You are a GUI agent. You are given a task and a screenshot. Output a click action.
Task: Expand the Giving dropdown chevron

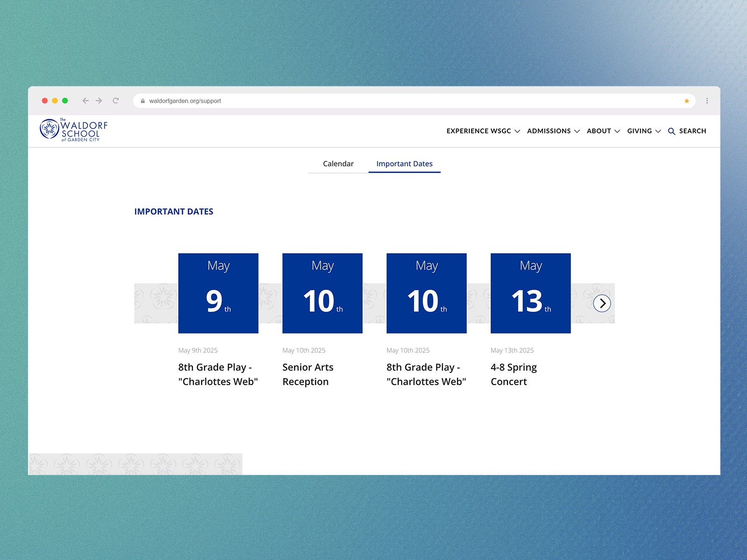click(x=658, y=132)
